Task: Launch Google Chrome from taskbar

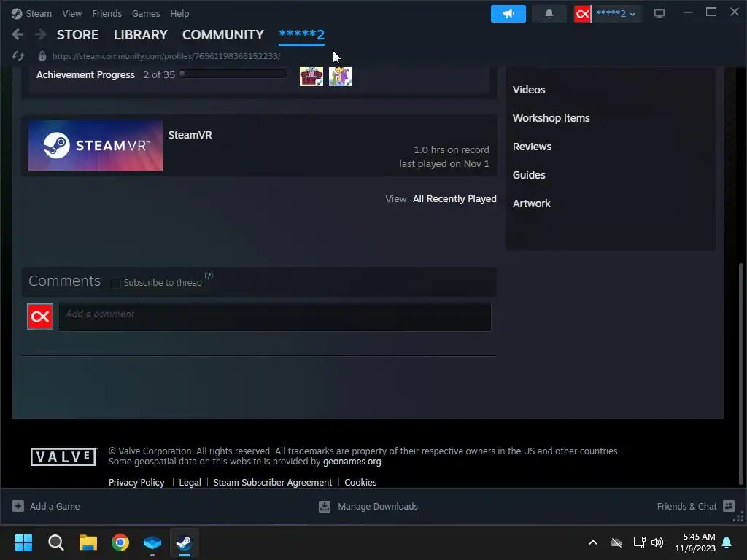Action: [120, 542]
